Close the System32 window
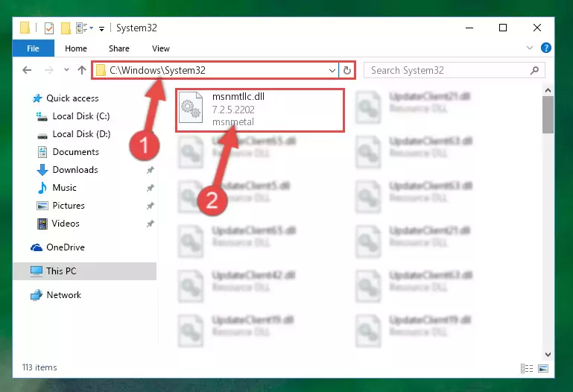 [x=537, y=28]
